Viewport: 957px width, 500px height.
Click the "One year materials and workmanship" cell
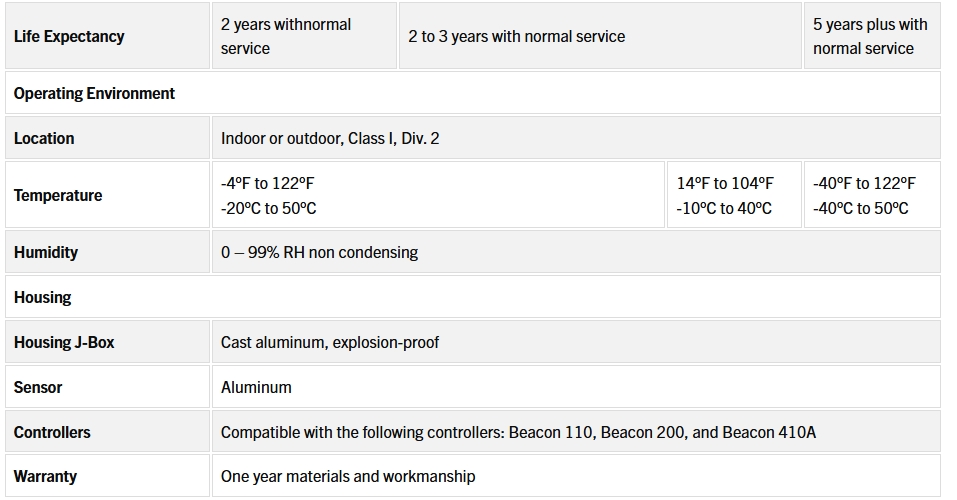pos(348,476)
